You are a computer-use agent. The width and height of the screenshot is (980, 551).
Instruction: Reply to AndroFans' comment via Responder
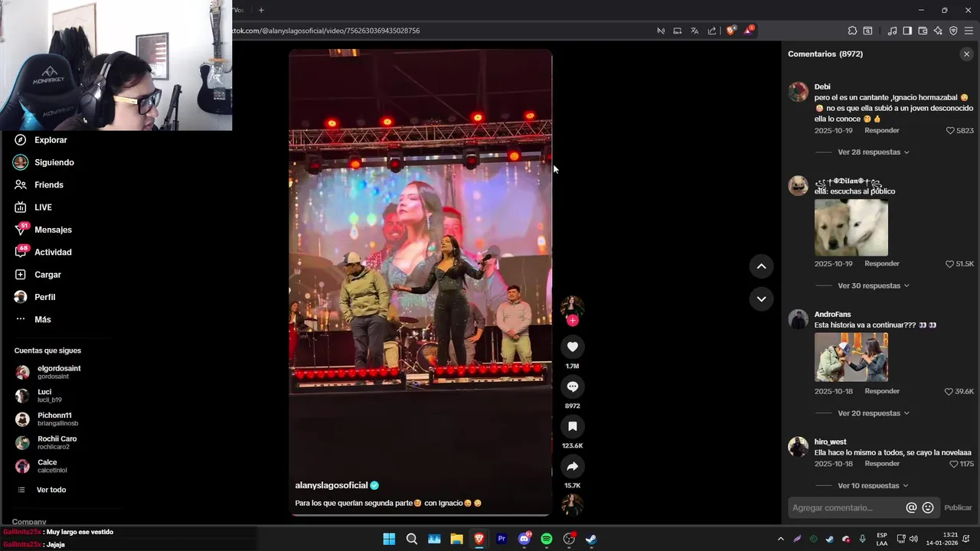click(x=882, y=391)
